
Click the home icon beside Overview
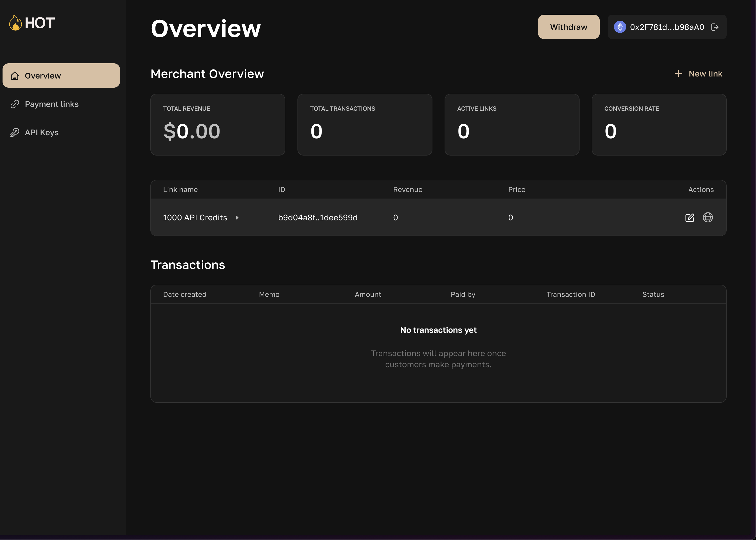pos(15,76)
